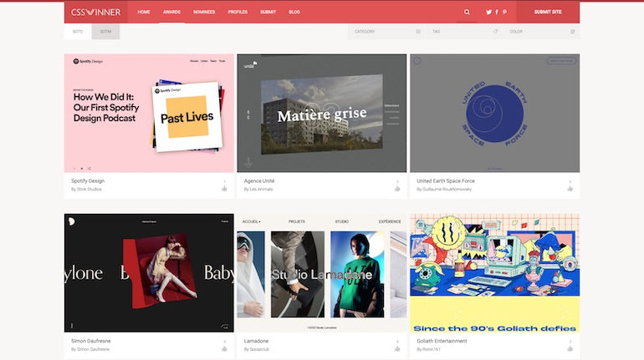This screenshot has height=360, width=644.
Task: Open the Facebook icon link
Action: [497, 13]
